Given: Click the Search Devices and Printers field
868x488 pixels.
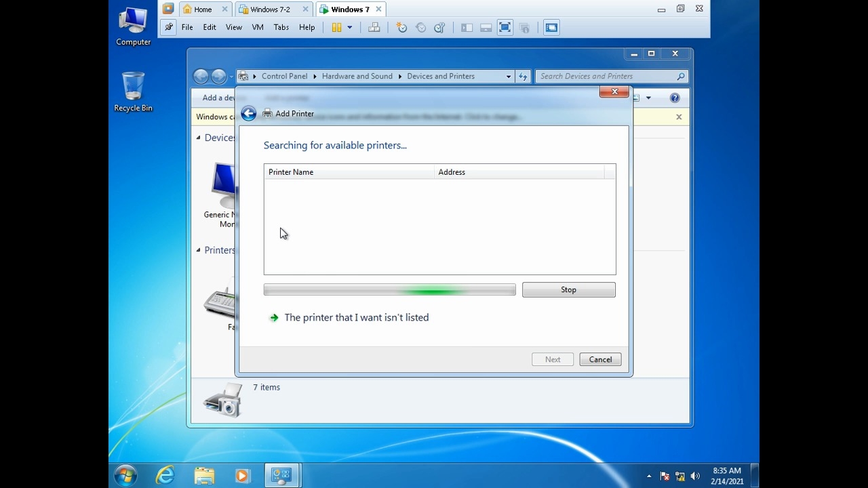Looking at the screenshot, I should click(607, 77).
